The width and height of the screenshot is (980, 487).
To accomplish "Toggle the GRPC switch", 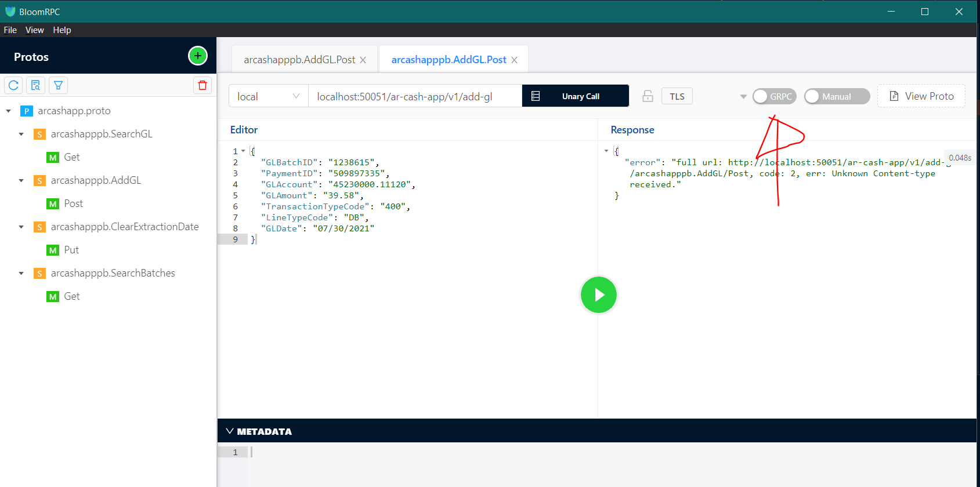I will 774,96.
